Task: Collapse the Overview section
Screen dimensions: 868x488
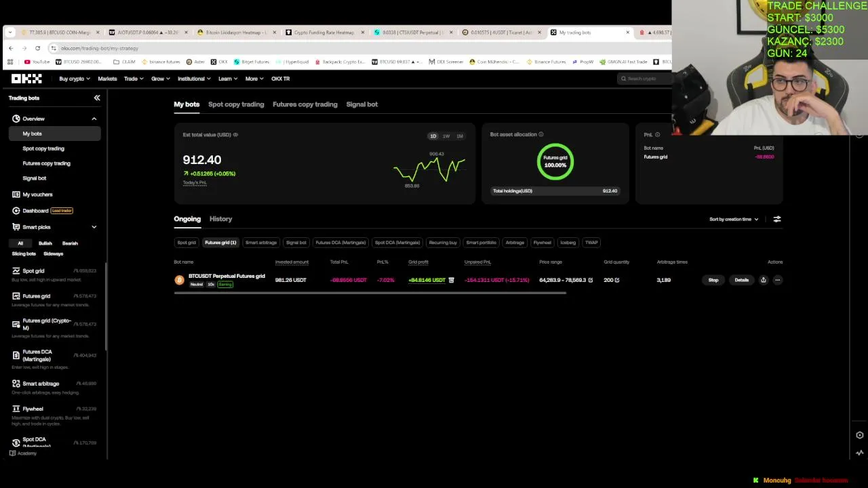Action: click(94, 119)
